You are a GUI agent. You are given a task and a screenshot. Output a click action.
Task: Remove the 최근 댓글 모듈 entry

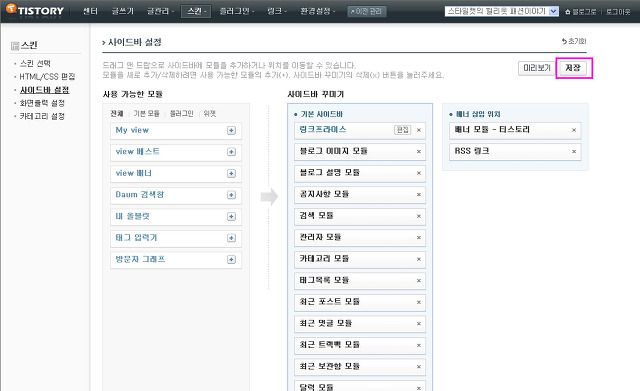pyautogui.click(x=419, y=324)
